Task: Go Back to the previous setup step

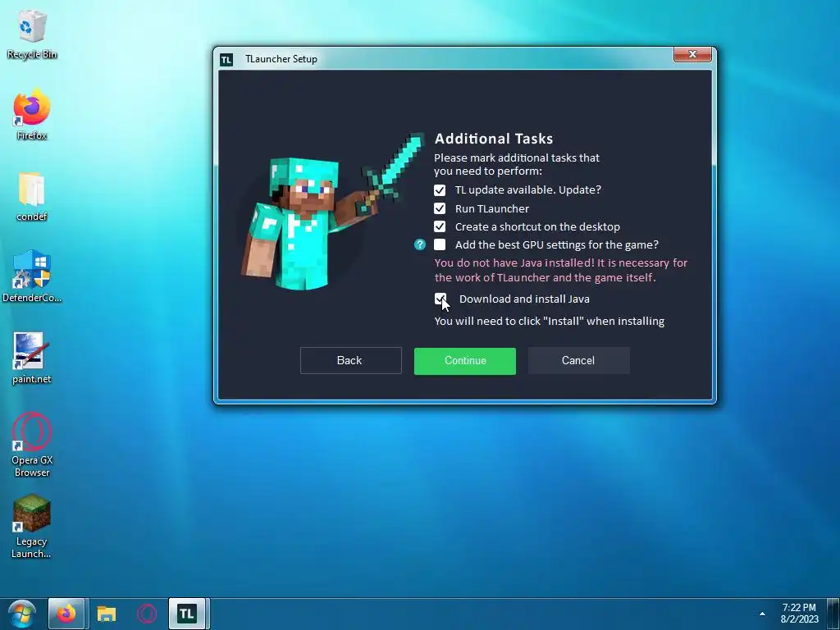Action: click(351, 361)
